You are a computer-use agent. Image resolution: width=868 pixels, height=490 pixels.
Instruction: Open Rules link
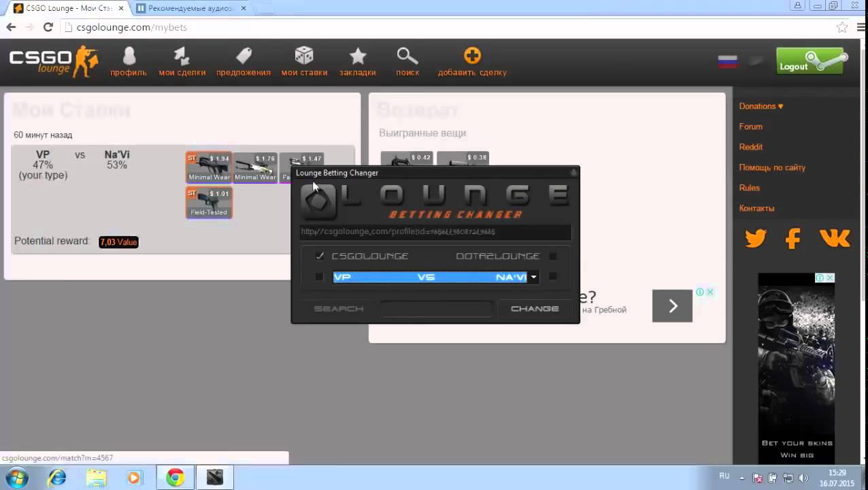(750, 188)
